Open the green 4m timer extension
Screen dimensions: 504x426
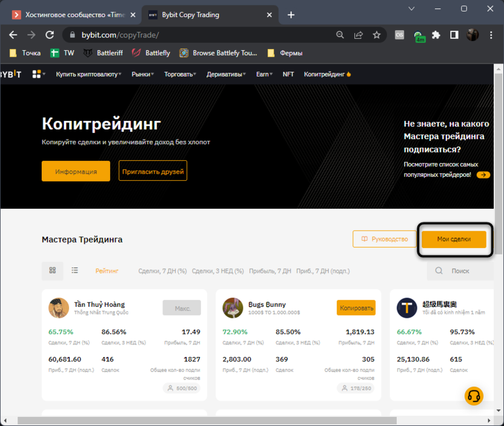[x=419, y=36]
